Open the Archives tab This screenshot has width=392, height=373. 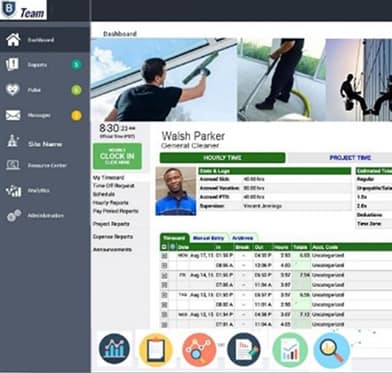click(243, 238)
